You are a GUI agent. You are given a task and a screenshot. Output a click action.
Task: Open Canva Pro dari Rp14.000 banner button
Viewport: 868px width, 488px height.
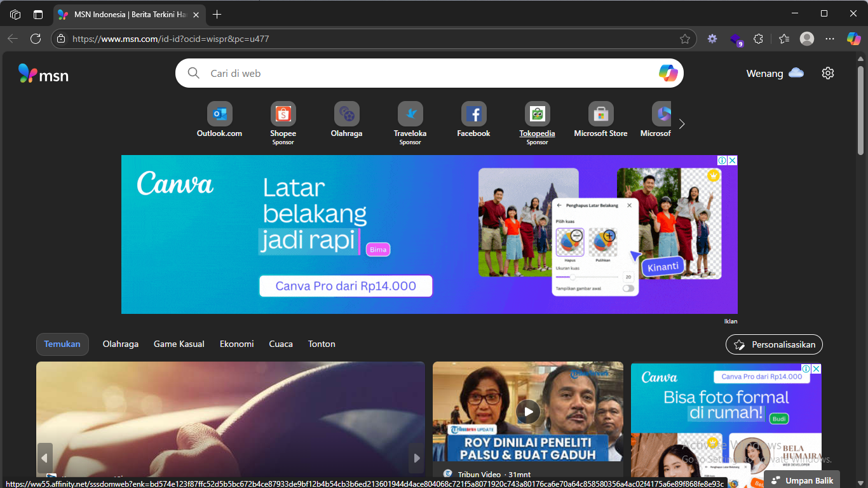[x=346, y=286]
